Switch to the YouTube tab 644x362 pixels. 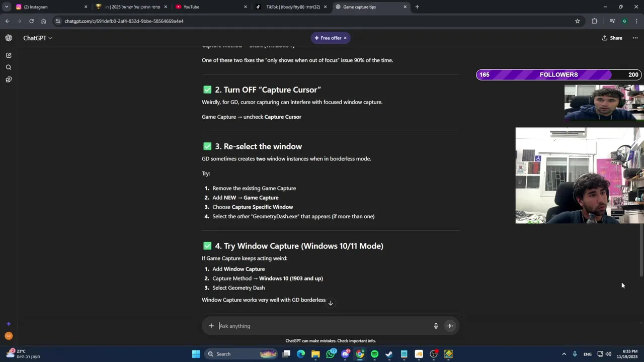[211, 7]
